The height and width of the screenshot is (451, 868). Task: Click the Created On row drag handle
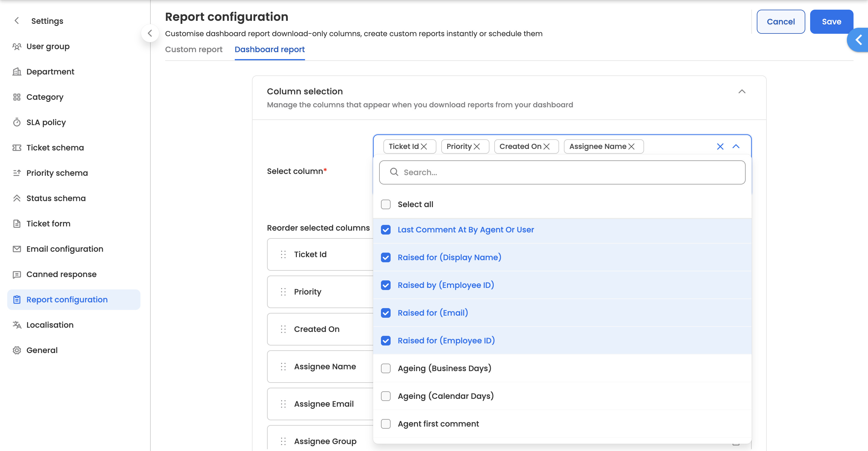tap(283, 329)
